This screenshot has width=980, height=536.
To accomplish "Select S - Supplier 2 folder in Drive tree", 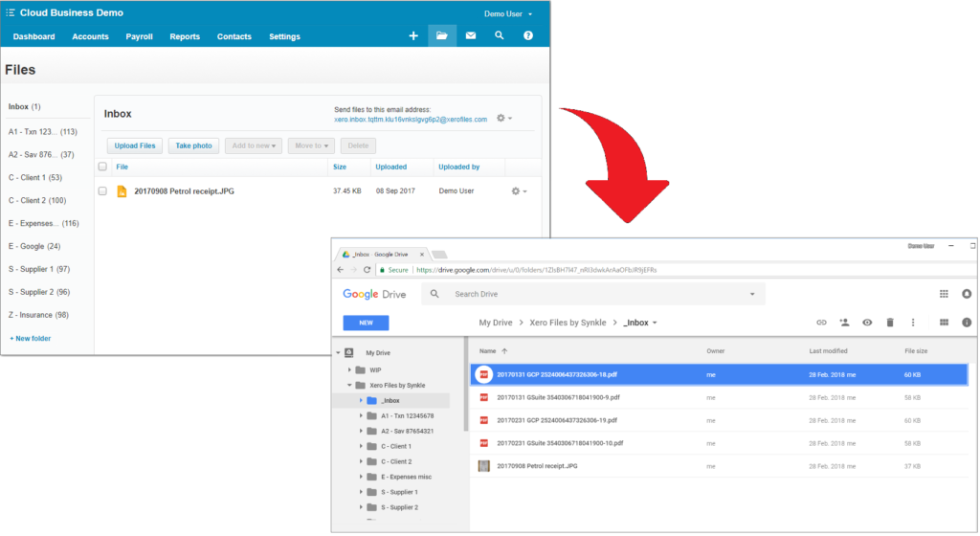I will [399, 507].
